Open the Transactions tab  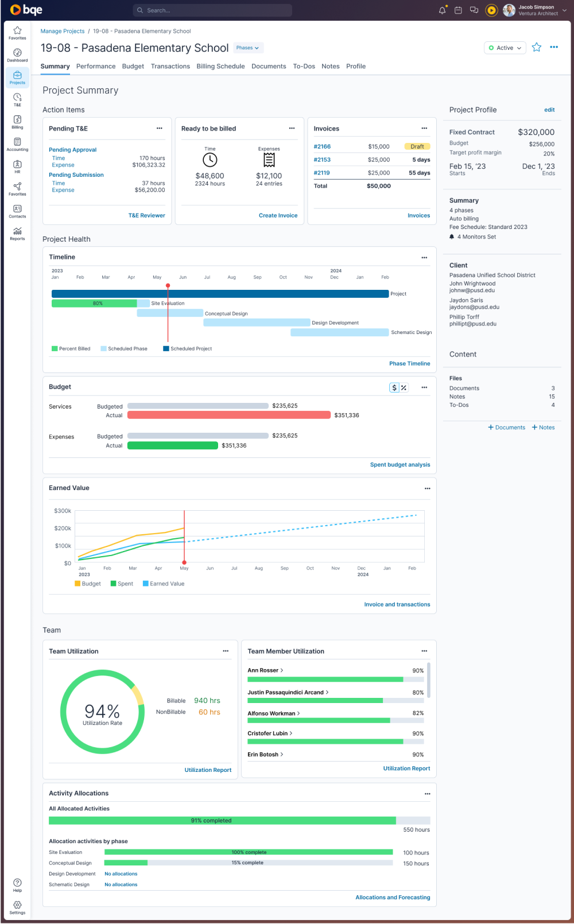(170, 67)
